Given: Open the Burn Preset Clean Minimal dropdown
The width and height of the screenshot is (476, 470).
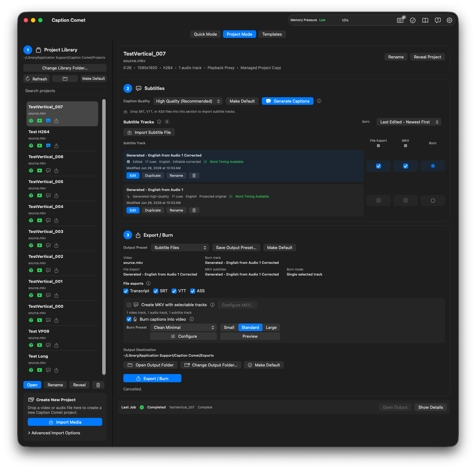Looking at the screenshot, I should [x=184, y=327].
